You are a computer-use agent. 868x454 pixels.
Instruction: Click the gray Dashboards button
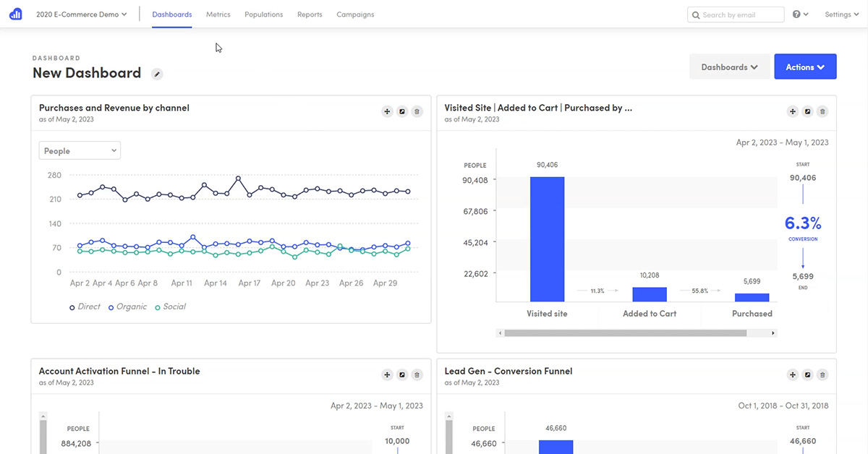(x=729, y=67)
